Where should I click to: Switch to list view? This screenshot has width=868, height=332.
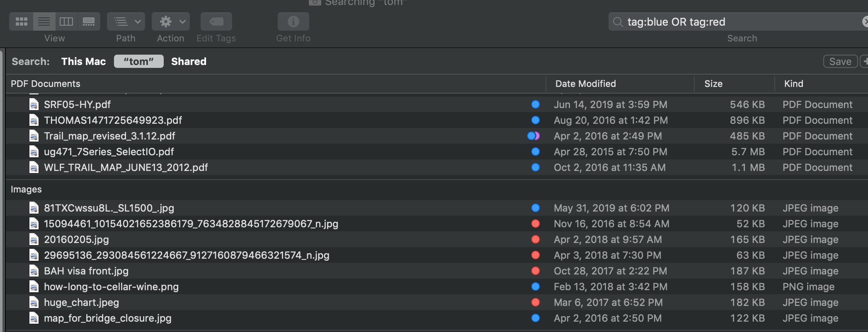[44, 22]
